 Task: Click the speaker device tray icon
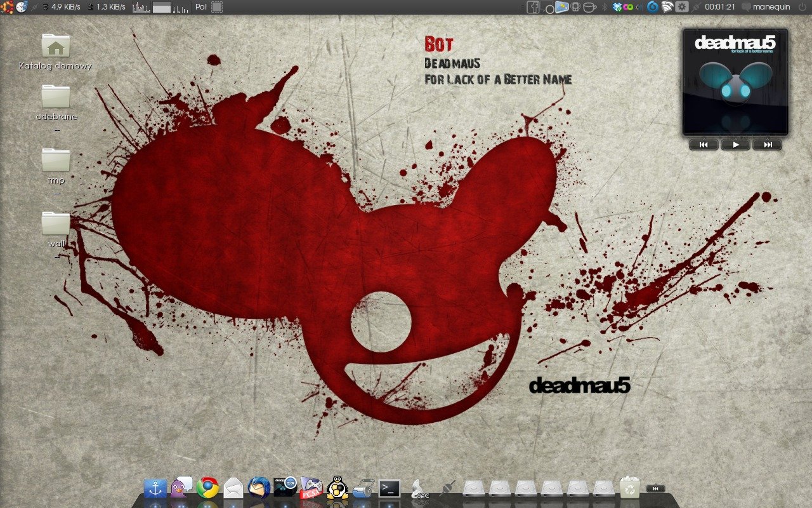576,7
